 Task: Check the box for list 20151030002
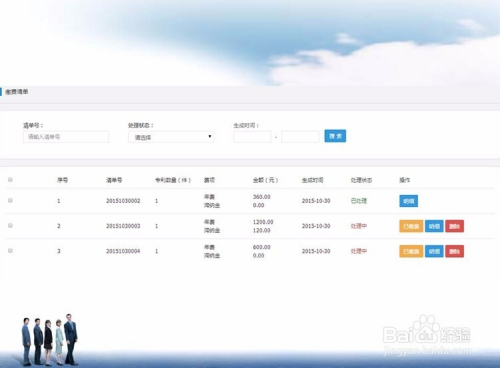pos(10,200)
